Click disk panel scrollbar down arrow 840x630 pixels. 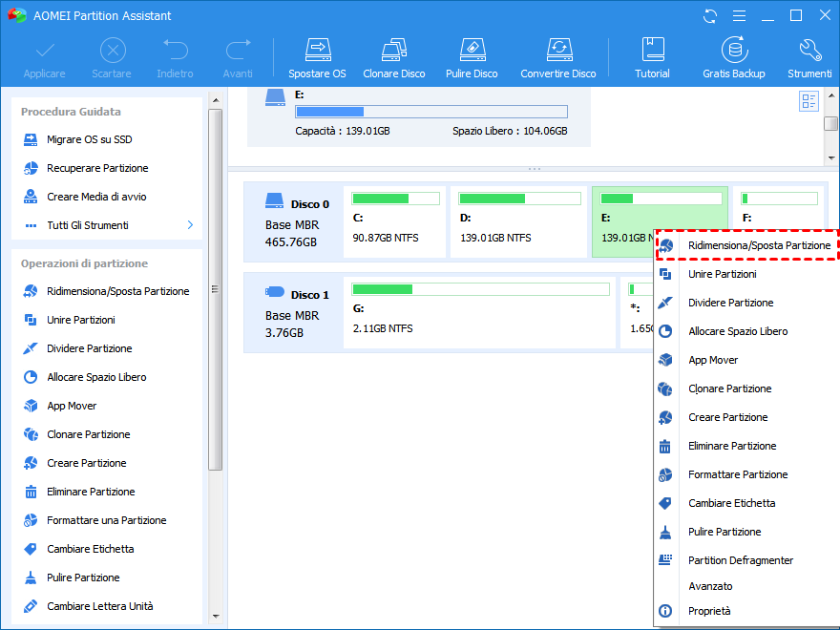(x=830, y=158)
